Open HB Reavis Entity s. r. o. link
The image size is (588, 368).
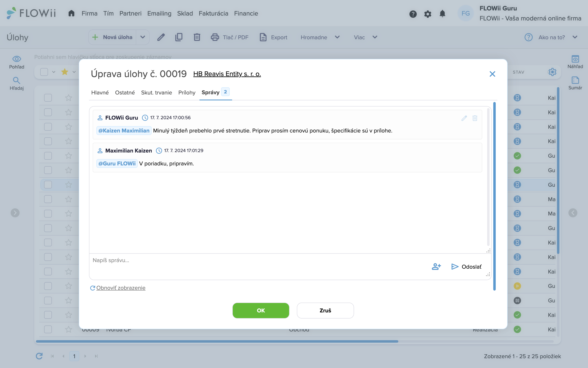pos(227,74)
